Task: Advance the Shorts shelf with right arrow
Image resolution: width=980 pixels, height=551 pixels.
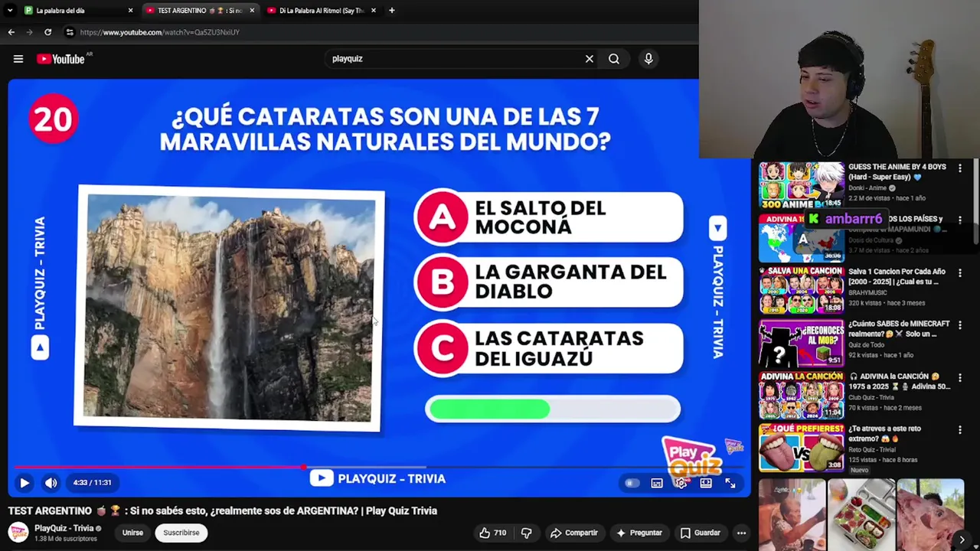Action: click(x=962, y=539)
